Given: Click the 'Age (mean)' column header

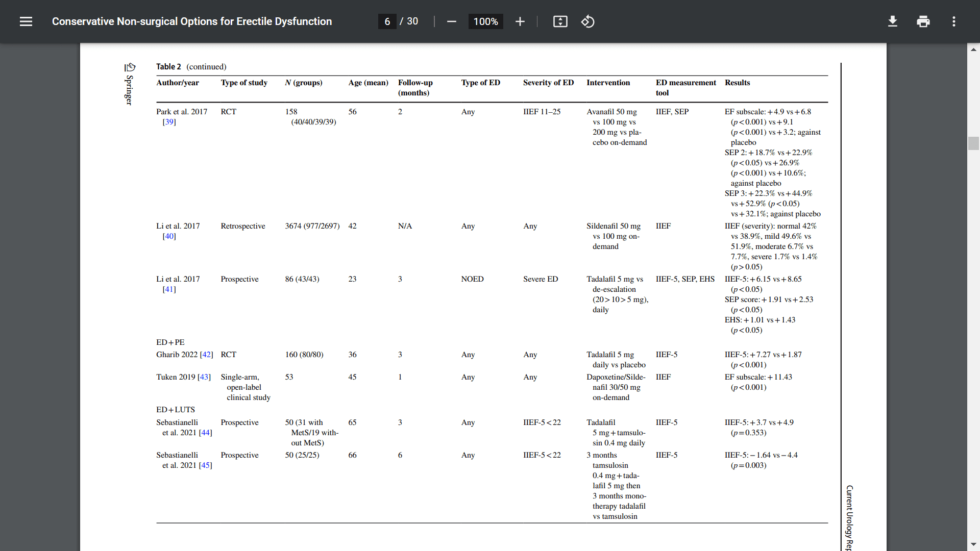Looking at the screenshot, I should (x=368, y=83).
